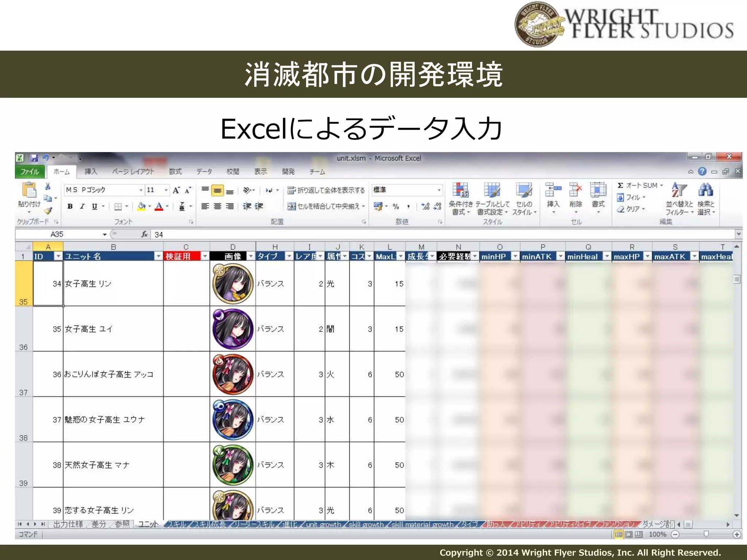This screenshot has height=560, width=747.
Task: Click the comma style icon
Action: click(409, 207)
